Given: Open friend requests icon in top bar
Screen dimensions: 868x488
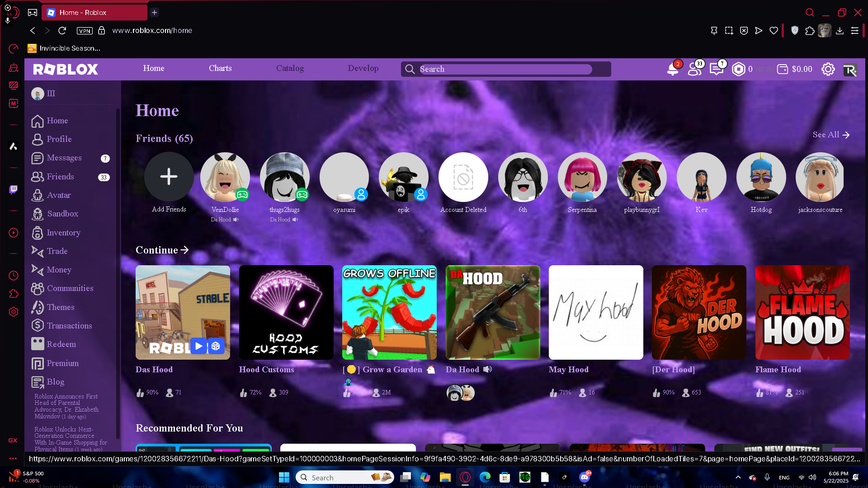Looking at the screenshot, I should (694, 69).
